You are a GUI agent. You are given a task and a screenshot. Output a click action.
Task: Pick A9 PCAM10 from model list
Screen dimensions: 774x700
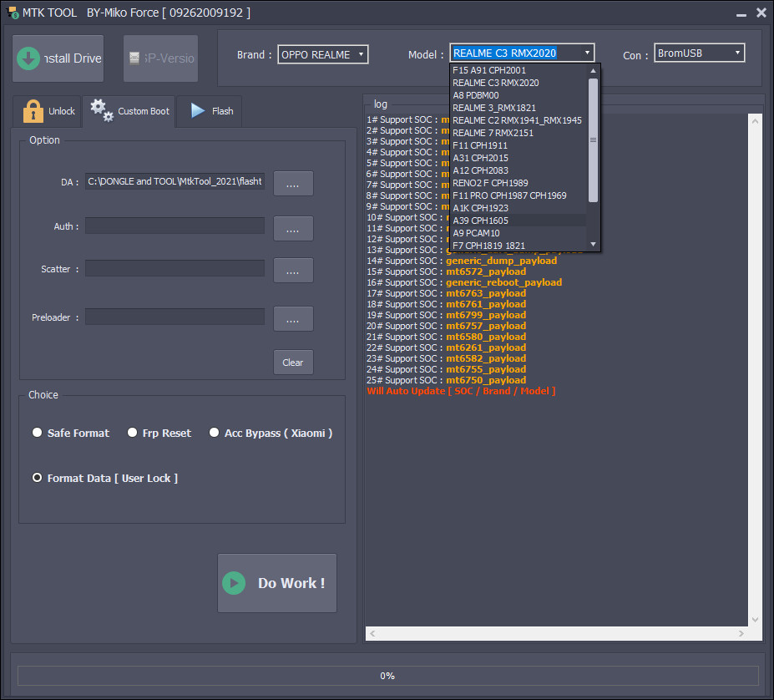[x=519, y=233]
